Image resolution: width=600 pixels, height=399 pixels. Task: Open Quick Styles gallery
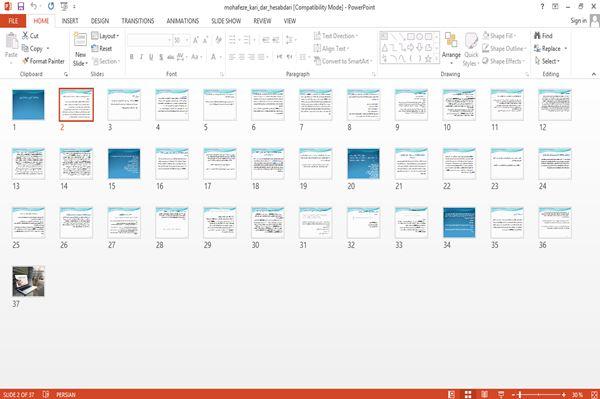click(471, 49)
